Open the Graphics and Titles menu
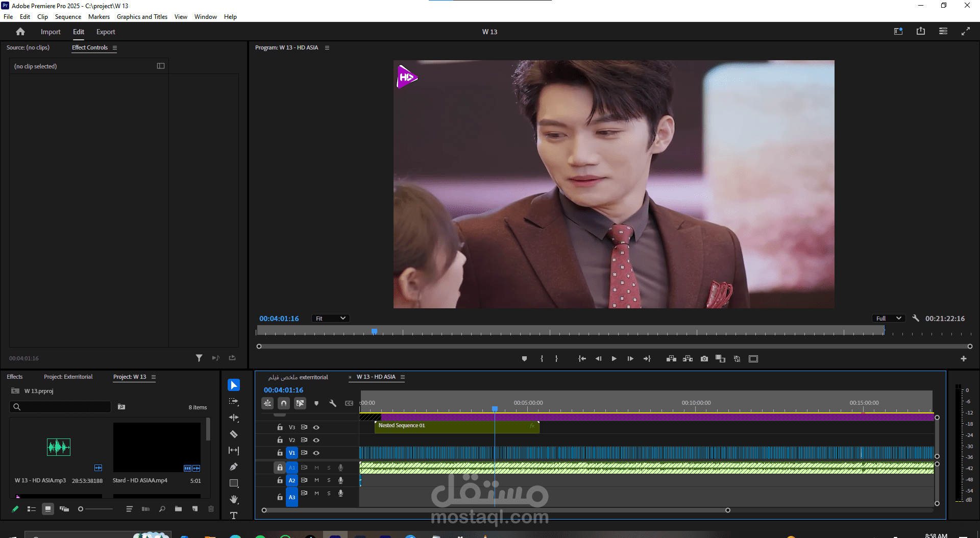Screen dimensions: 980x538 pos(142,17)
